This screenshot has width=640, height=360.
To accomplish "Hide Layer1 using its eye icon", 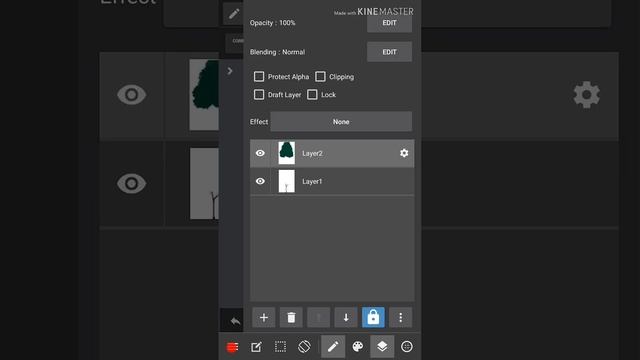I will tap(260, 181).
